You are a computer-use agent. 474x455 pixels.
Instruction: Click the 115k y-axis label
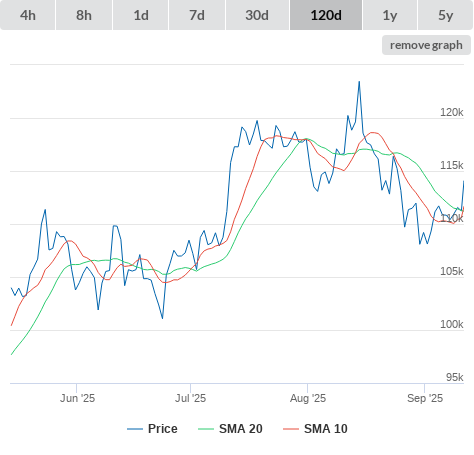tap(452, 165)
